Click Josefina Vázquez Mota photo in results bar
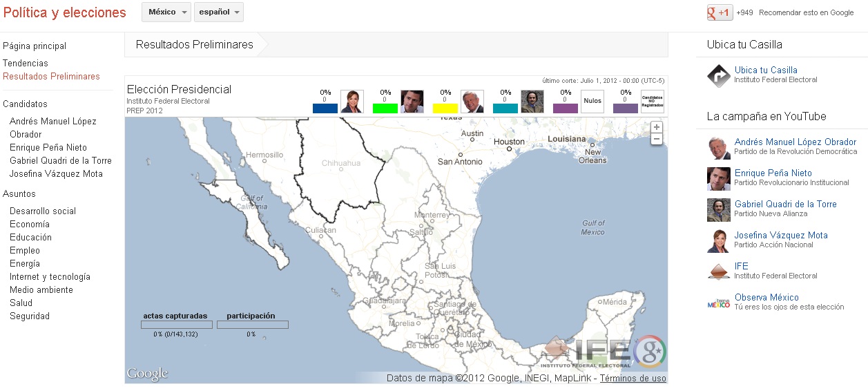This screenshot has width=868, height=391. click(x=352, y=102)
